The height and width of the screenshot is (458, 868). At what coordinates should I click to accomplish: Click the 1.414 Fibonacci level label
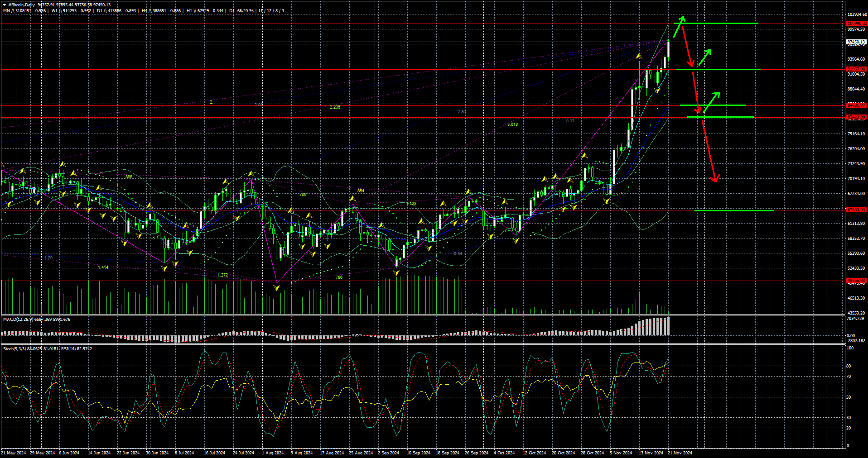[103, 267]
